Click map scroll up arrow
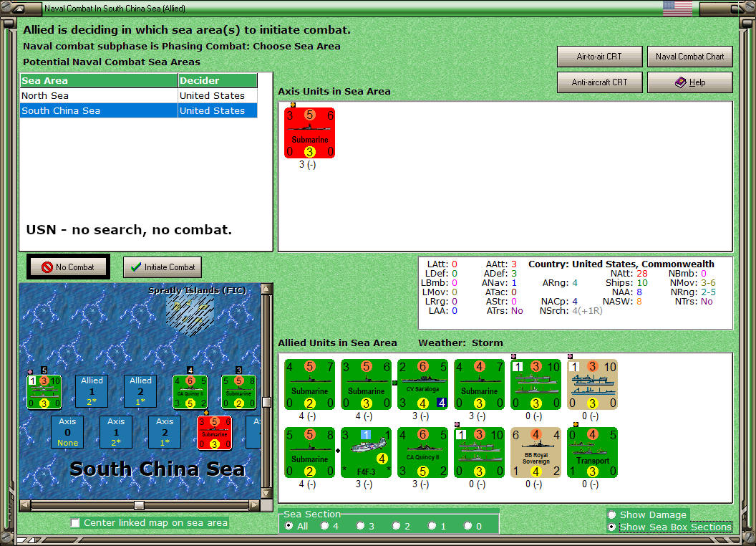Viewport: 756px width, 546px height. coord(266,289)
